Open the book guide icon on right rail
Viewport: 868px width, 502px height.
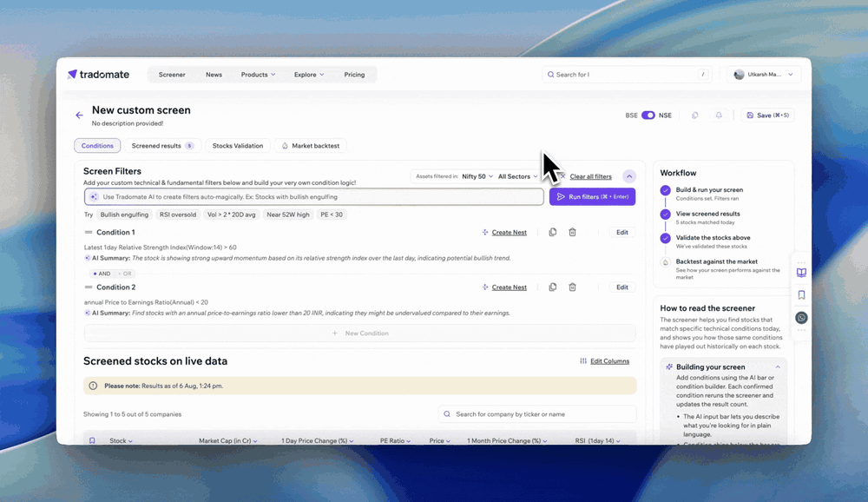(801, 273)
